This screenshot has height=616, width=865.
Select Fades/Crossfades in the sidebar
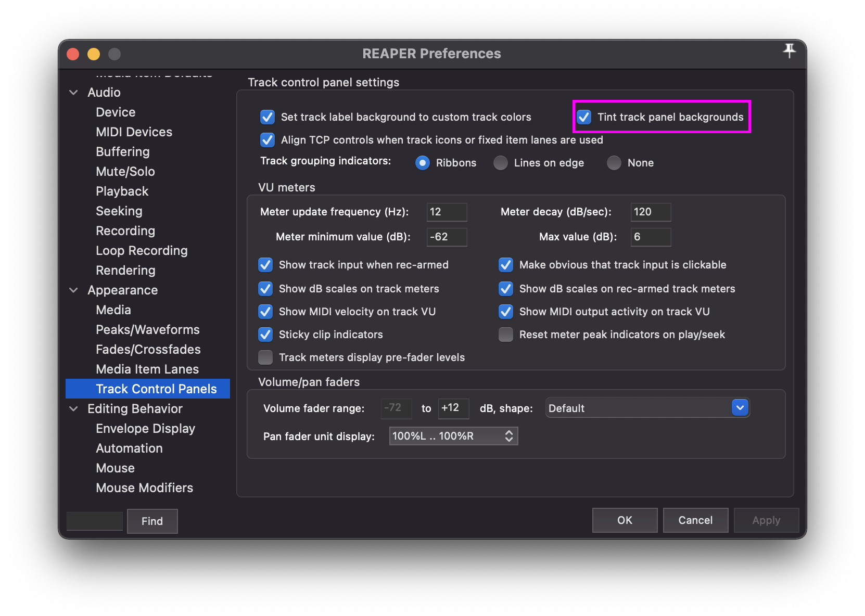(148, 350)
